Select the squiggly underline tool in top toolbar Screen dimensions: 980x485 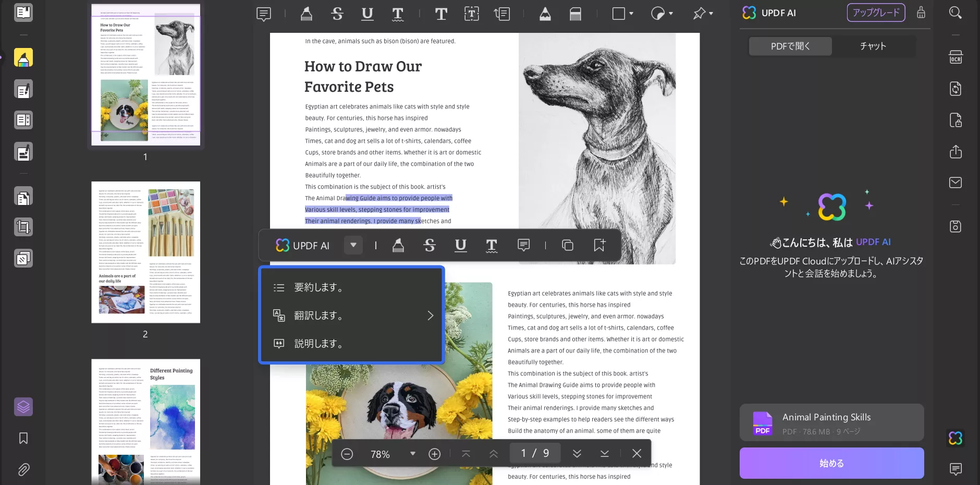click(398, 14)
